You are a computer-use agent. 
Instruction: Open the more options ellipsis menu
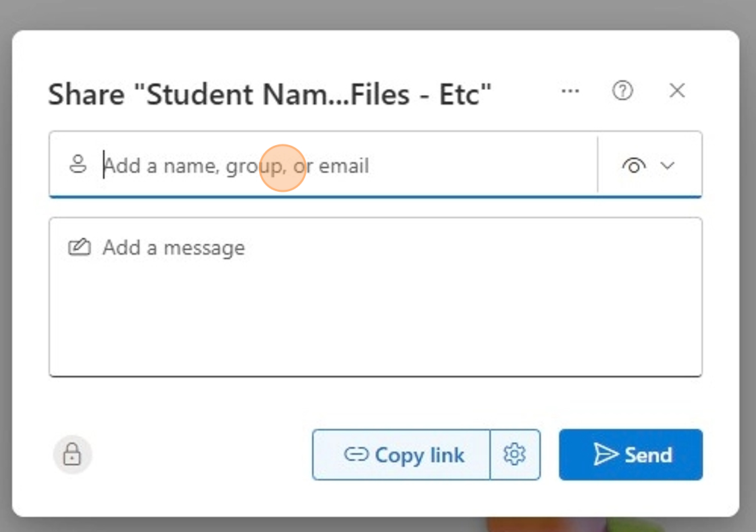(x=570, y=90)
